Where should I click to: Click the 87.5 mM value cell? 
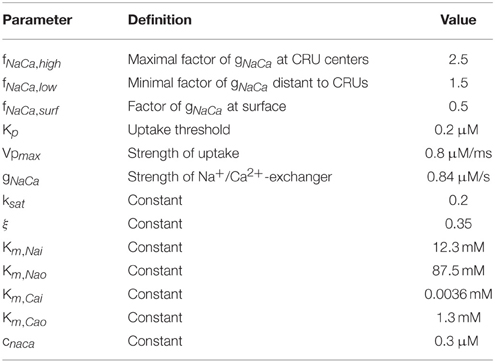458,271
